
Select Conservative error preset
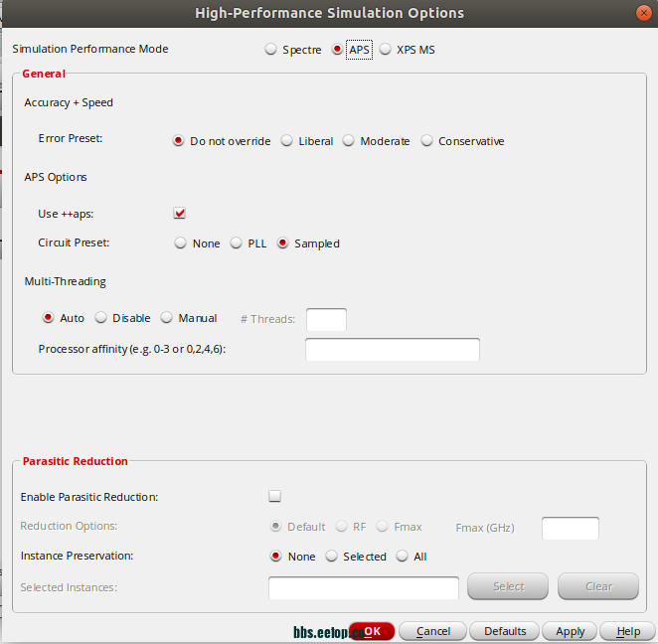(x=427, y=141)
